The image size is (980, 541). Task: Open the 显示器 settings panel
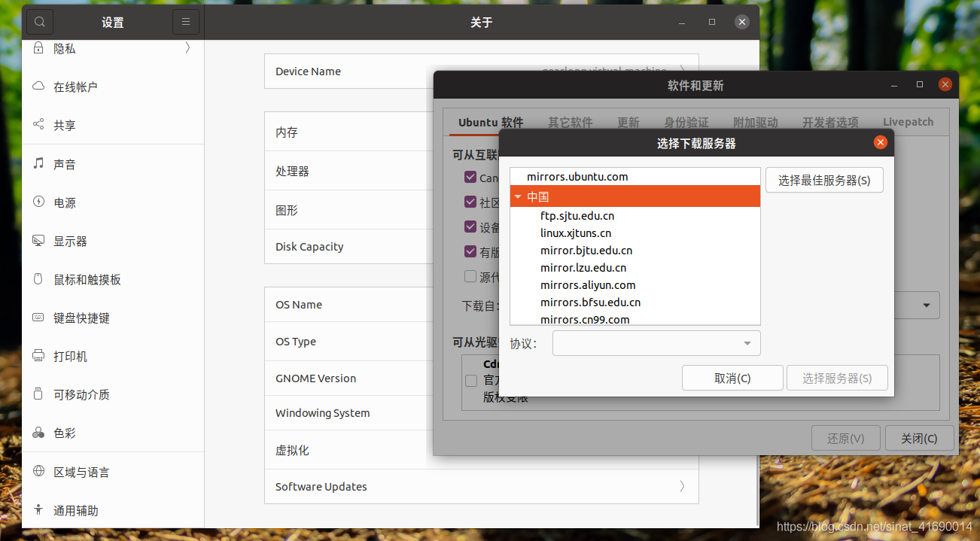pyautogui.click(x=113, y=241)
